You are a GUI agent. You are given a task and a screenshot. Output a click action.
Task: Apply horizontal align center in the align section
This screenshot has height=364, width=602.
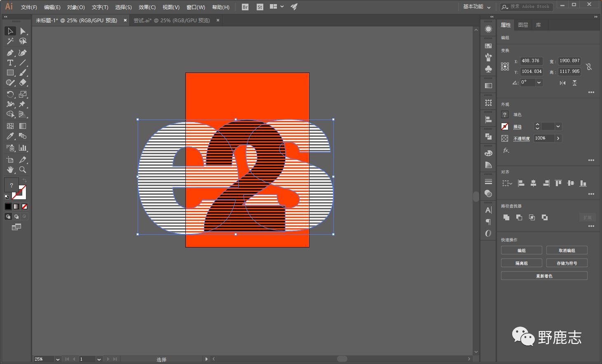coord(533,183)
